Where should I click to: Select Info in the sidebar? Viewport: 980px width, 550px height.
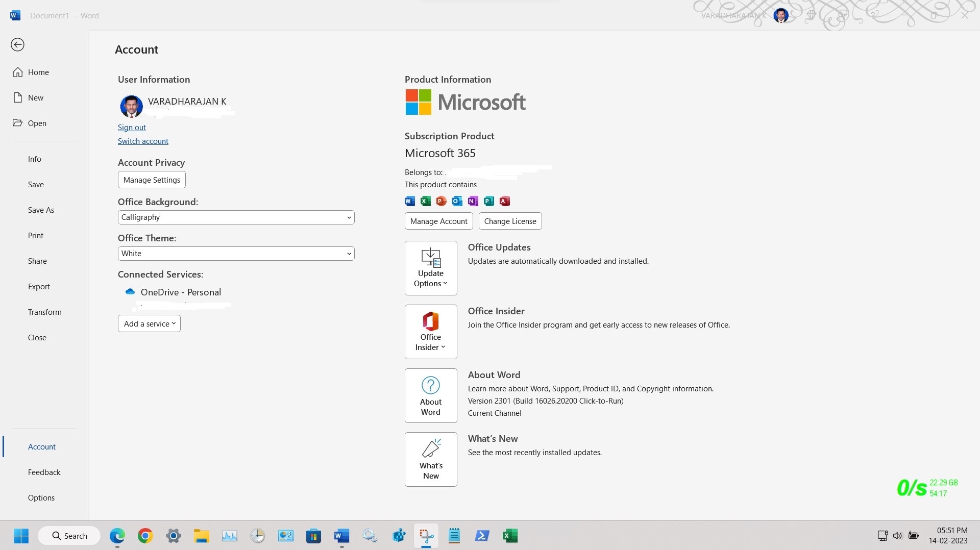point(35,159)
